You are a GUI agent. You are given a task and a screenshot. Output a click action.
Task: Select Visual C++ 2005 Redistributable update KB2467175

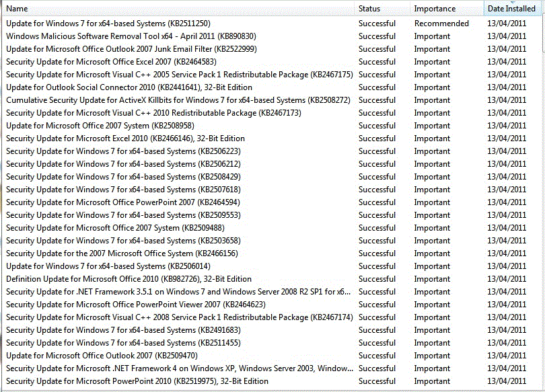coord(179,75)
